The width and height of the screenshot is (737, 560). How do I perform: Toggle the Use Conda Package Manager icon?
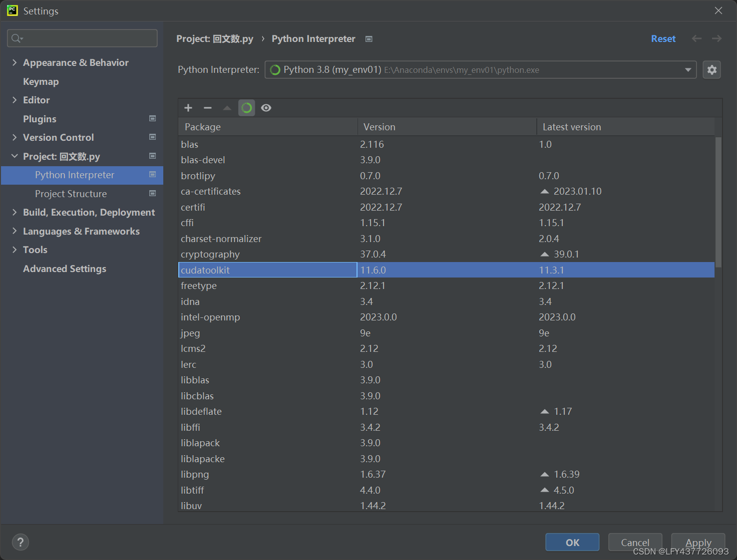tap(247, 108)
